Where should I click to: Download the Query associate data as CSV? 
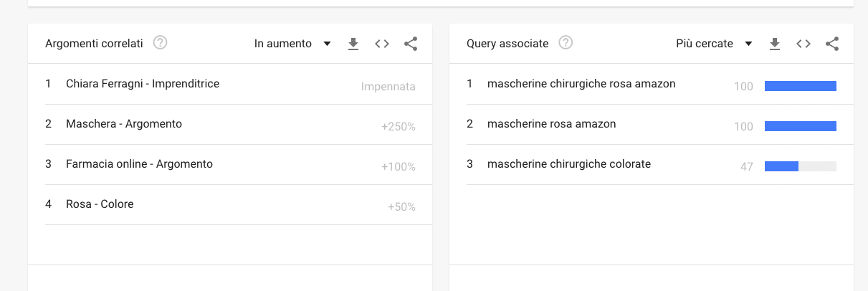coord(774,44)
